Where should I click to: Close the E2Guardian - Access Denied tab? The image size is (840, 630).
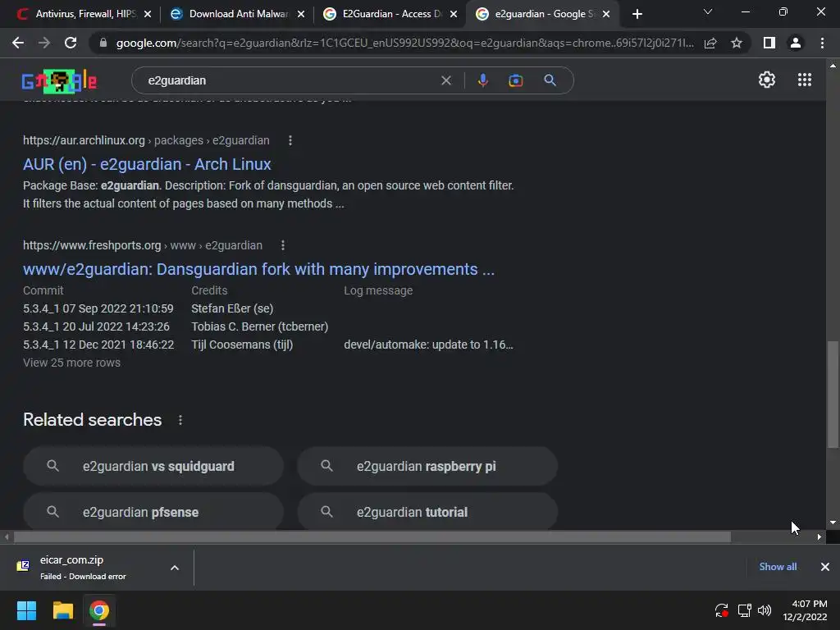453,14
